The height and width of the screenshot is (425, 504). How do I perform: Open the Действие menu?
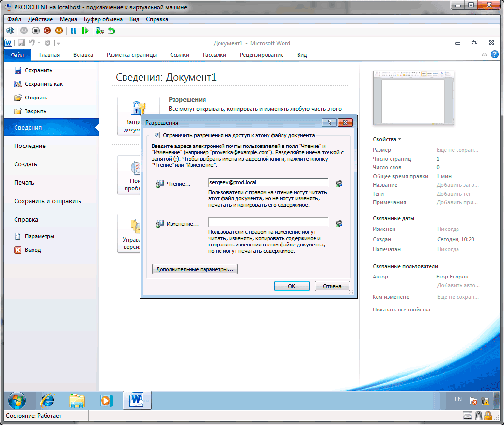41,19
